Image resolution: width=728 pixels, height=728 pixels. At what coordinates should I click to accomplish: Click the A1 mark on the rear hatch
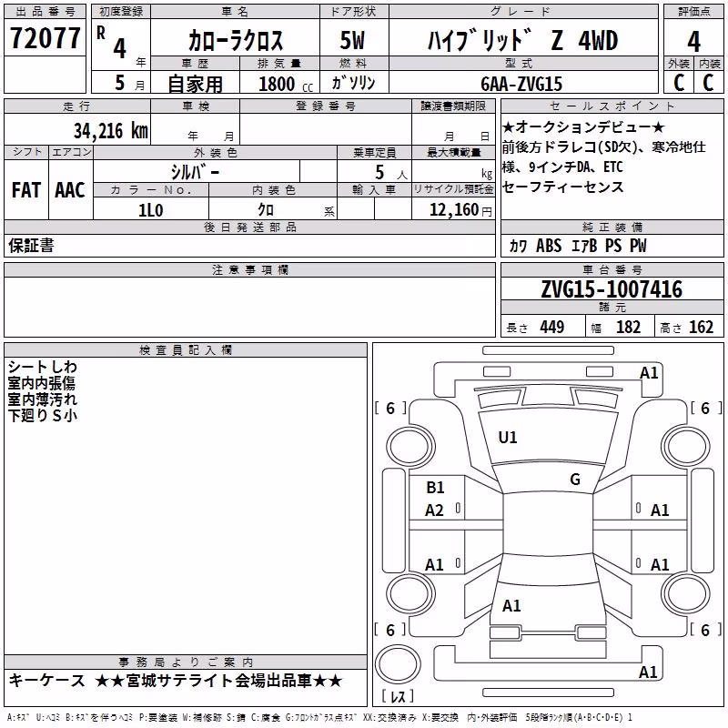click(x=511, y=606)
